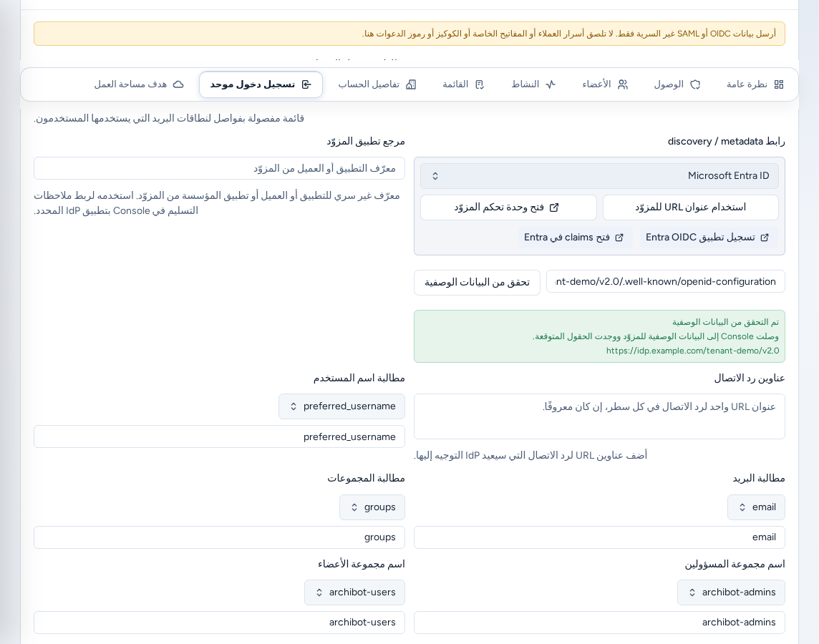The width and height of the screenshot is (819, 644).
Task: Click the chevron arrows of Microsoft Entra ID selector
Action: (435, 176)
